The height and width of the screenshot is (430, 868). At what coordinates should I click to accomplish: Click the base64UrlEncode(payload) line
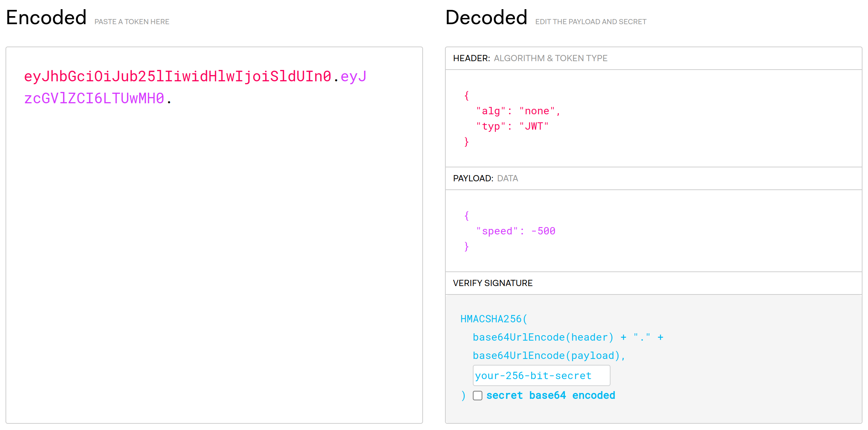549,356
